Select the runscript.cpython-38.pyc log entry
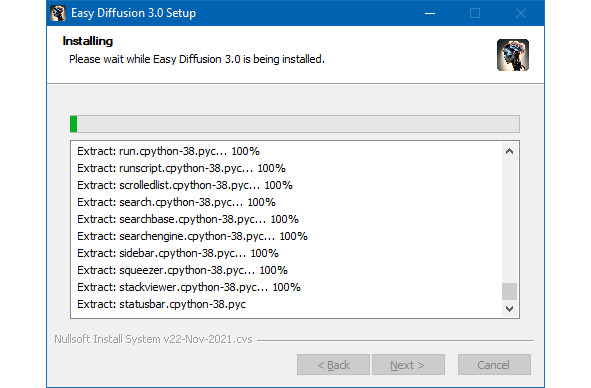Image resolution: width=591 pixels, height=388 pixels. coord(181,168)
